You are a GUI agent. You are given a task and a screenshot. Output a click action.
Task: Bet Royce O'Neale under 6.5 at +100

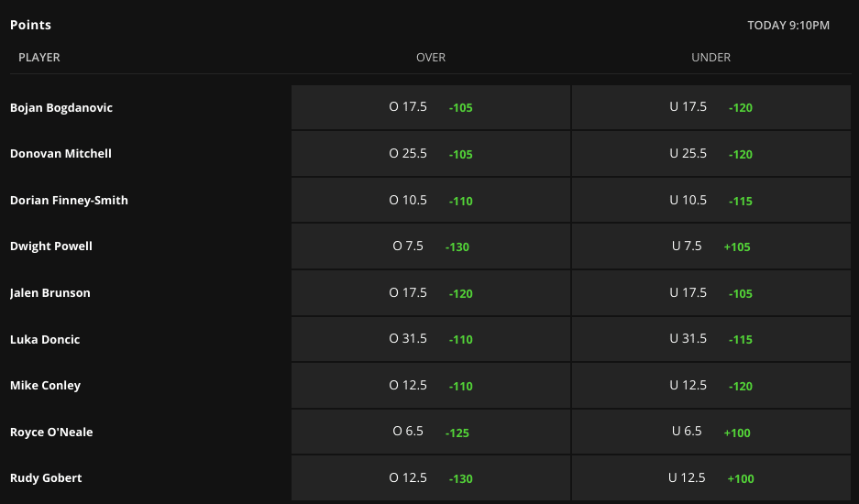(711, 433)
